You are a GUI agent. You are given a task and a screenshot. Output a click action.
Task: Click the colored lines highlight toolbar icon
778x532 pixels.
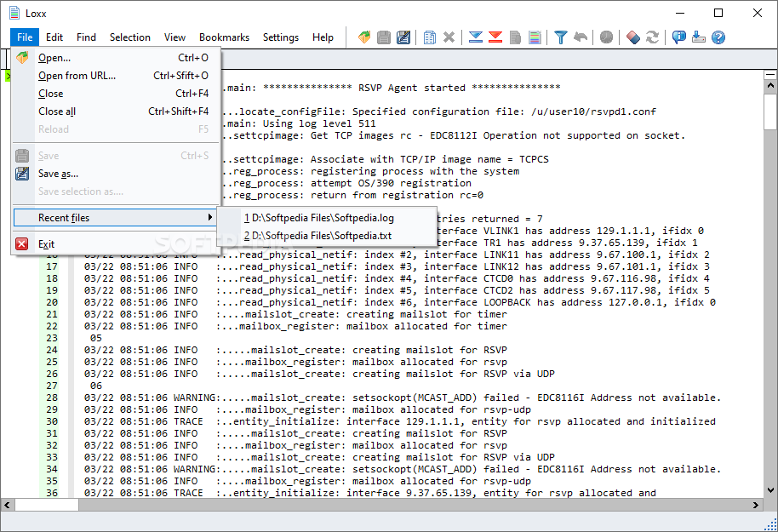coord(535,37)
